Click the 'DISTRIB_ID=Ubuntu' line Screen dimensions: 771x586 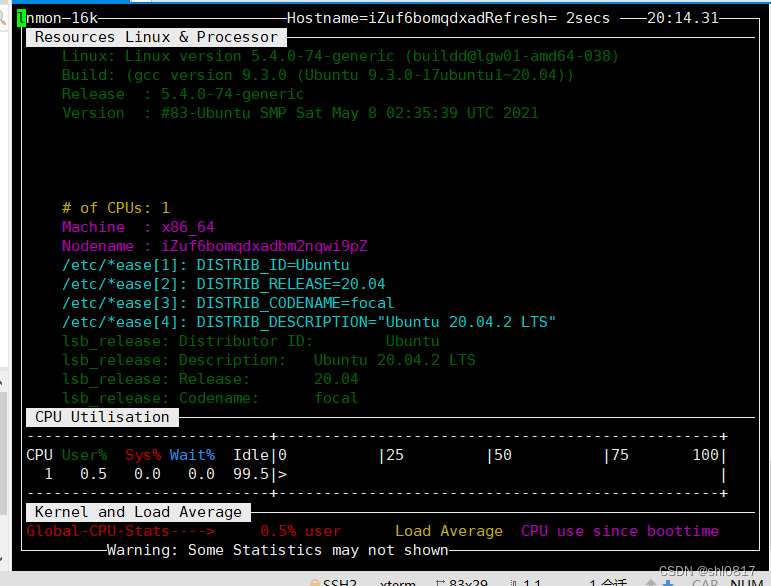coord(206,265)
